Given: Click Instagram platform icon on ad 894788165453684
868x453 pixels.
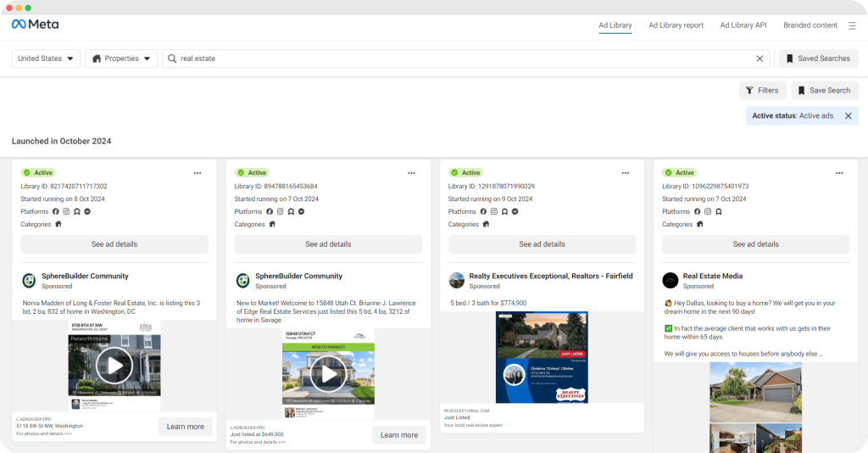Looking at the screenshot, I should tap(280, 211).
